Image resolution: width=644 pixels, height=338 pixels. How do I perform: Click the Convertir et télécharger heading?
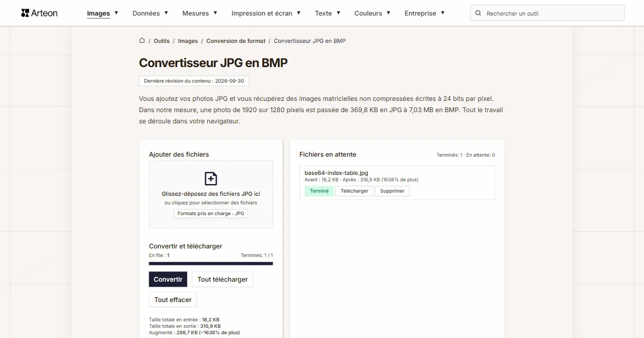186,246
